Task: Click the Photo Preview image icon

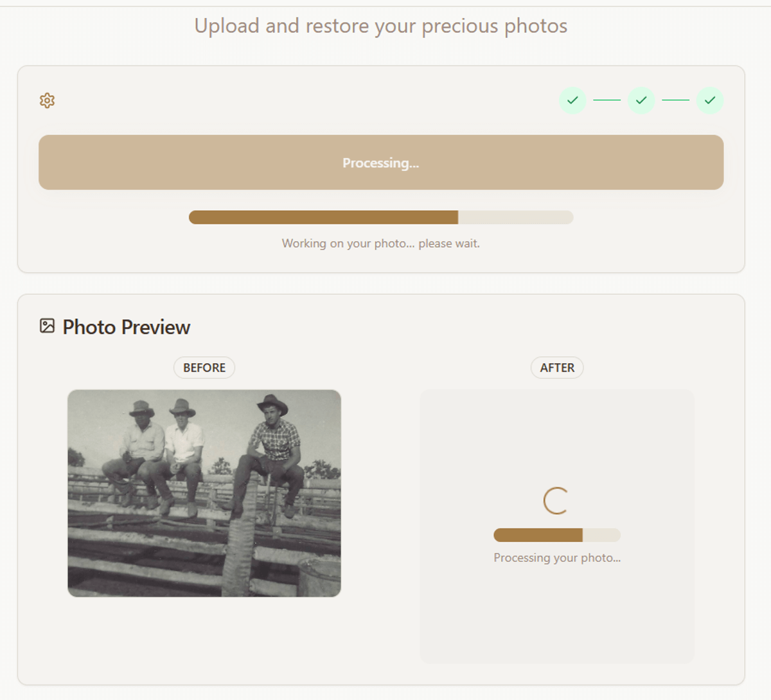Action: tap(47, 326)
